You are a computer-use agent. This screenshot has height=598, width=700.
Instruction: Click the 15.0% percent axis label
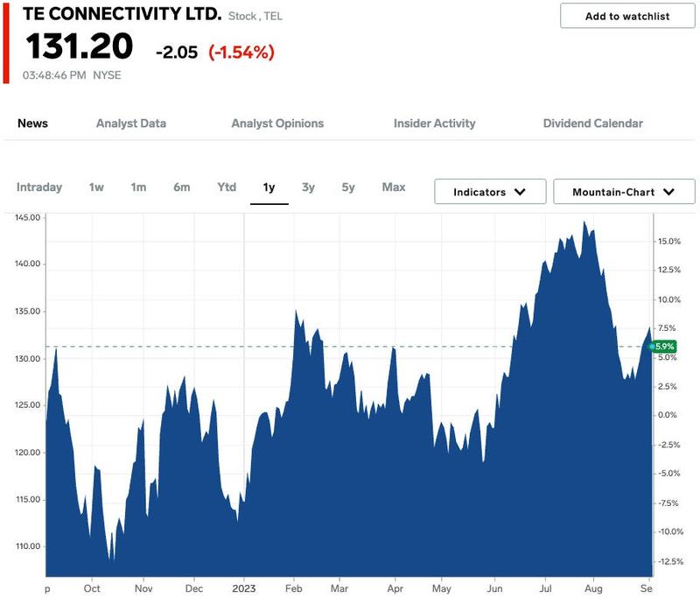pyautogui.click(x=669, y=242)
